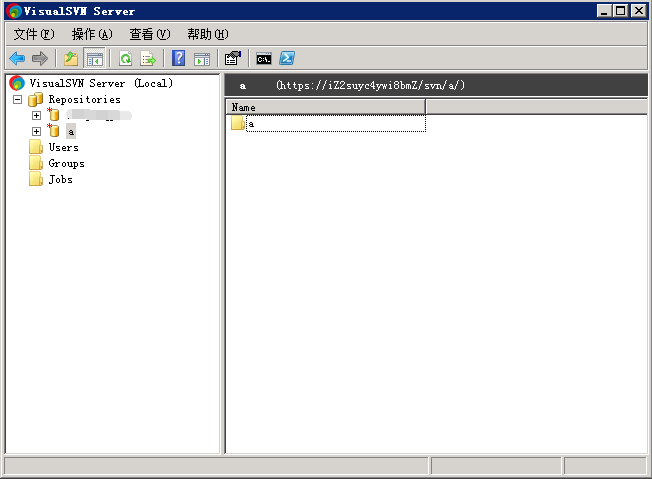Select VisualSVN Server (Local) root node
This screenshot has height=479, width=652.
tap(101, 84)
